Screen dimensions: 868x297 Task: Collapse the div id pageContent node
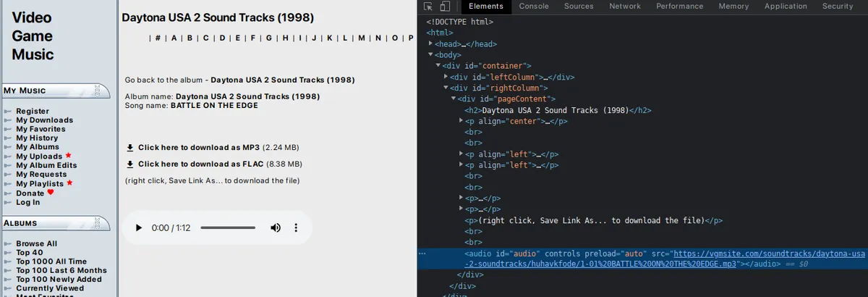click(x=454, y=99)
